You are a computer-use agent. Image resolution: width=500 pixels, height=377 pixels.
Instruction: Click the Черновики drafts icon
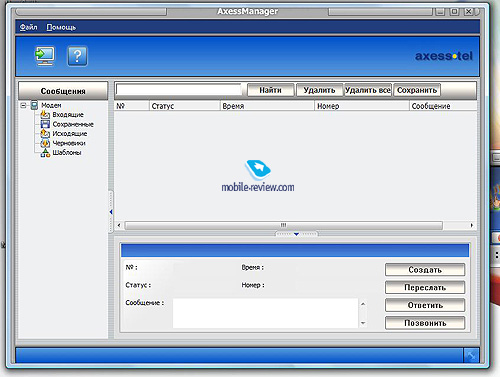pyautogui.click(x=45, y=143)
